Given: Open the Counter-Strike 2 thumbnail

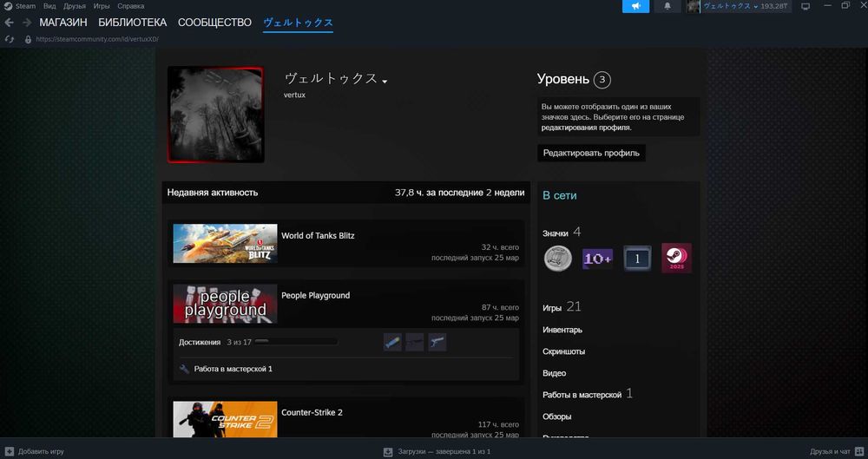Looking at the screenshot, I should point(225,420).
